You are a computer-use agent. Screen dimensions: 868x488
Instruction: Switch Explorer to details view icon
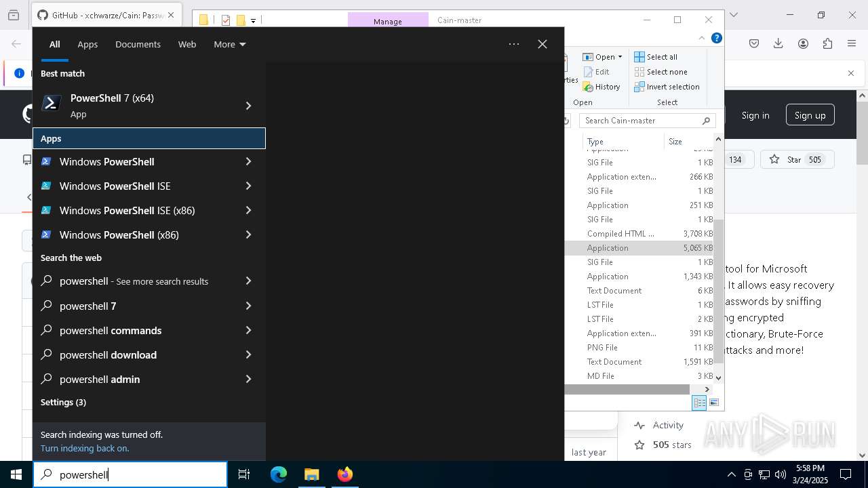tap(699, 403)
